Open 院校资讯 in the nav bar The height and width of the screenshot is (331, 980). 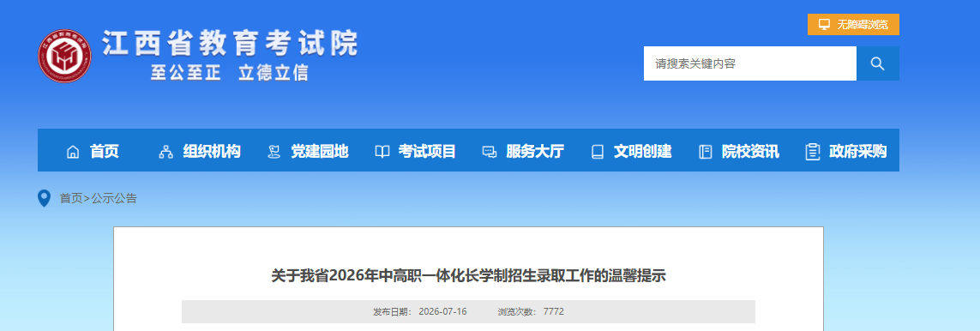[x=750, y=151]
